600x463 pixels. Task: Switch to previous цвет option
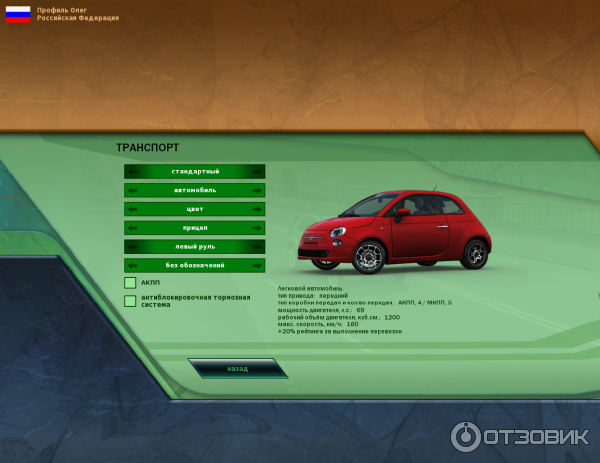coord(132,210)
